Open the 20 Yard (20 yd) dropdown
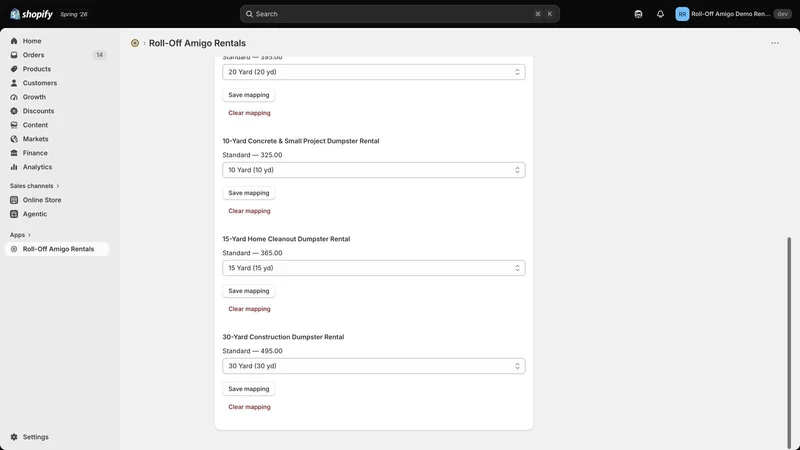The image size is (800, 450). tap(373, 72)
